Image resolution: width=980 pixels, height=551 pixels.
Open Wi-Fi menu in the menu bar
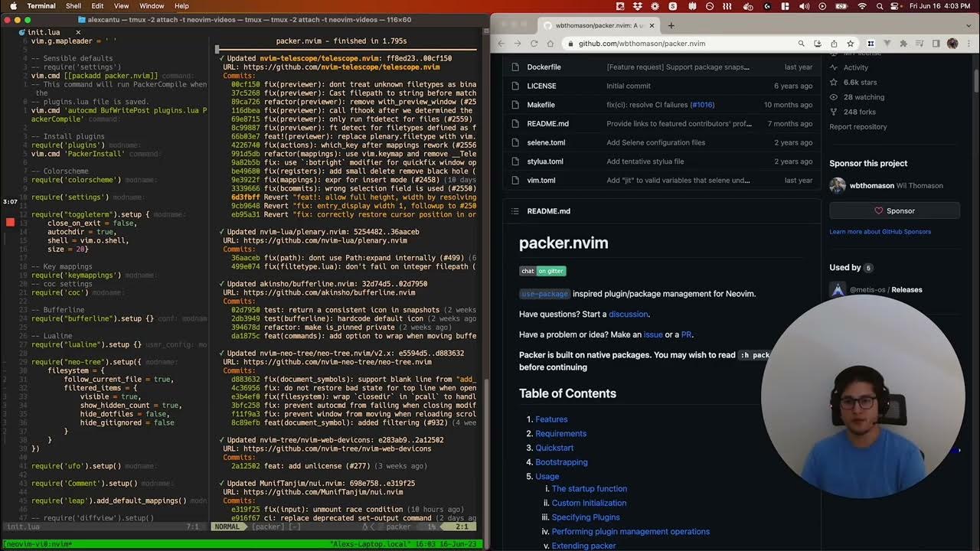click(x=861, y=6)
